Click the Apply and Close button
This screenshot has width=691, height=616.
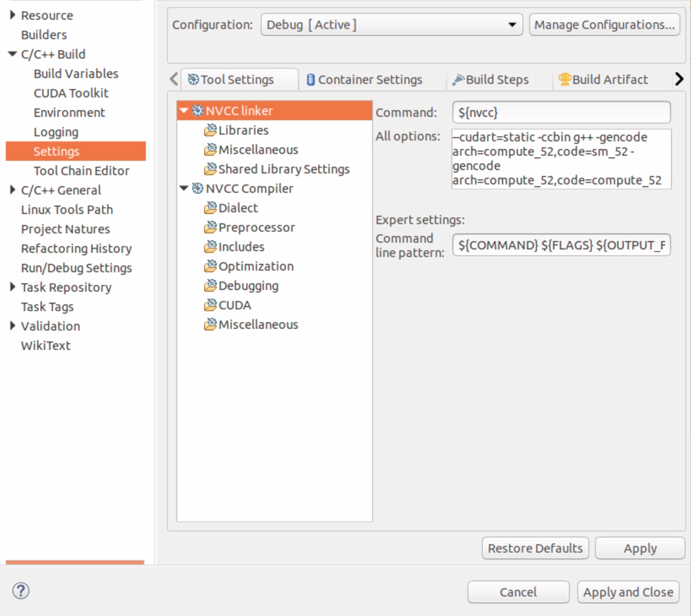click(628, 592)
